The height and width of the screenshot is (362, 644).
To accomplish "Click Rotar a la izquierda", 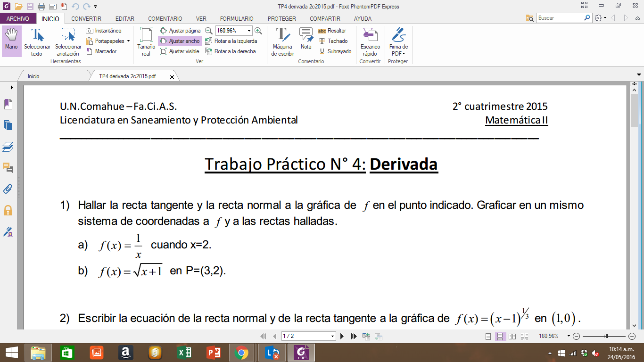I will click(x=231, y=41).
